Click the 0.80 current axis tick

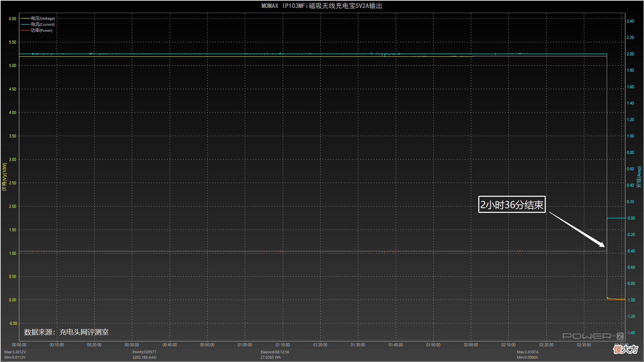(x=630, y=153)
